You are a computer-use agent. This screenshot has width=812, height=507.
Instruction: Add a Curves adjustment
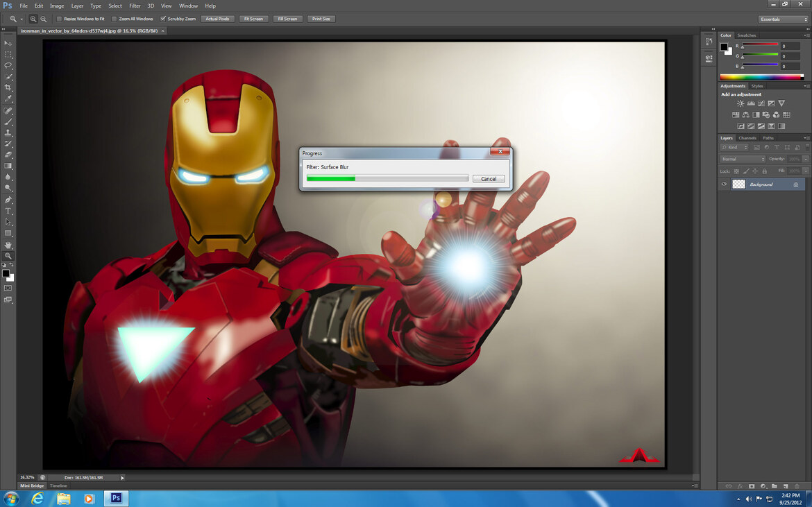click(x=761, y=103)
